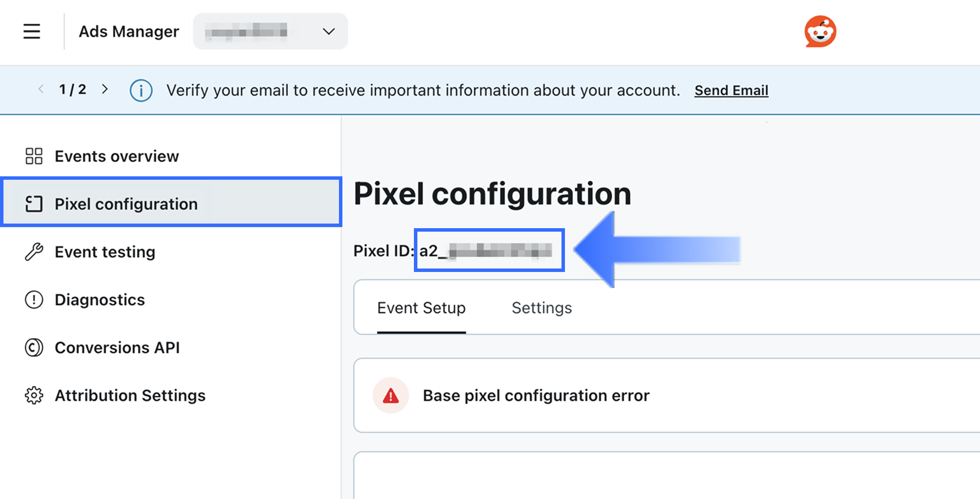Click the Reddit Snoo avatar icon

[x=820, y=31]
